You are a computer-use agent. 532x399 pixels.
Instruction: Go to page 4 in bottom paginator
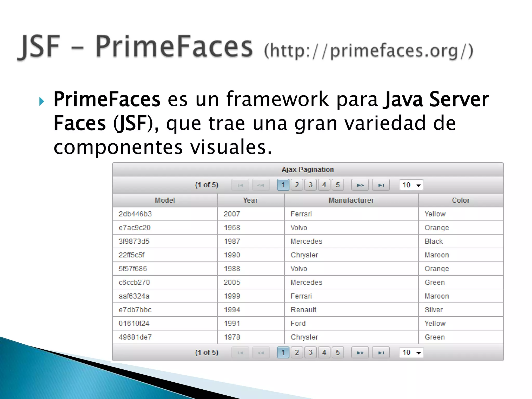tap(324, 353)
